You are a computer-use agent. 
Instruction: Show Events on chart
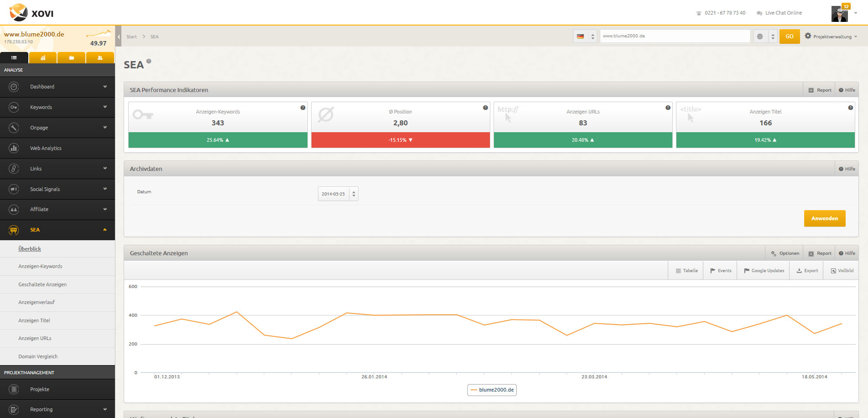[721, 271]
